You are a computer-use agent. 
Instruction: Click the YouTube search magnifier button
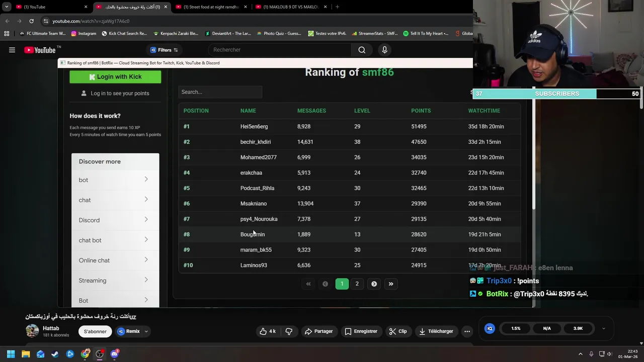point(362,50)
